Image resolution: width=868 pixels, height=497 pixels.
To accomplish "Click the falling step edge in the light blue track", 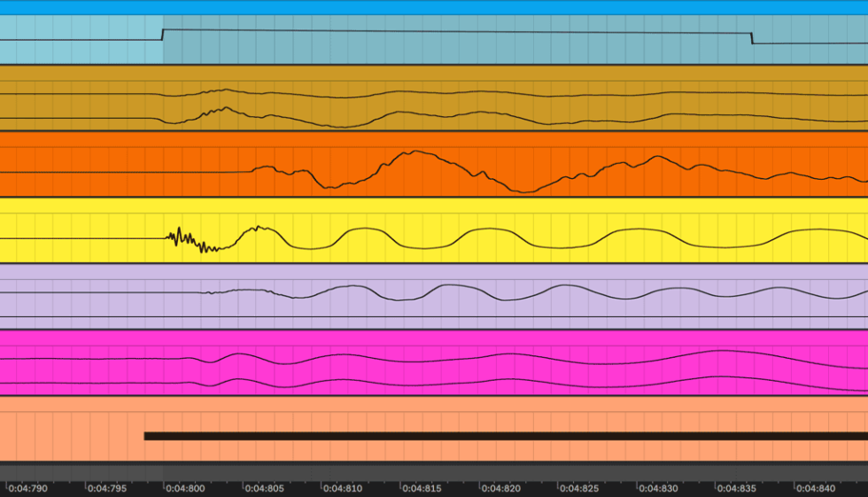I will pos(751,38).
